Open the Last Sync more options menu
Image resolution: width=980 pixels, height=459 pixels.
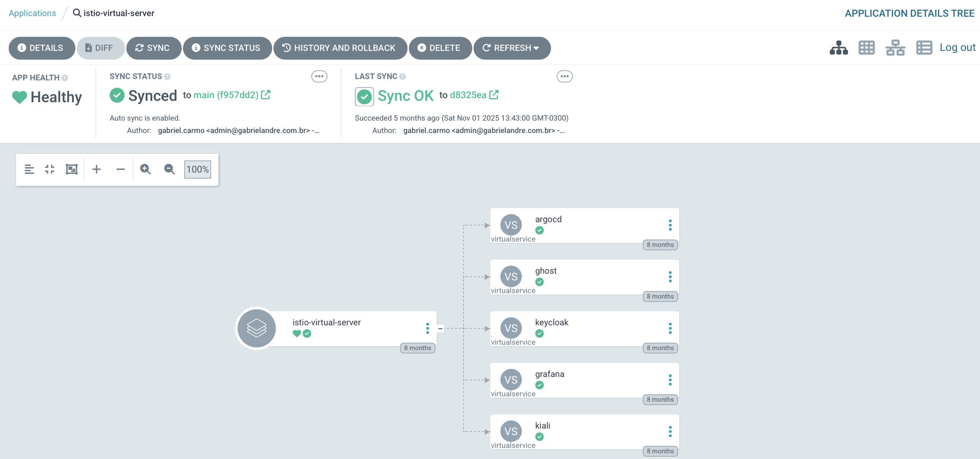[564, 76]
